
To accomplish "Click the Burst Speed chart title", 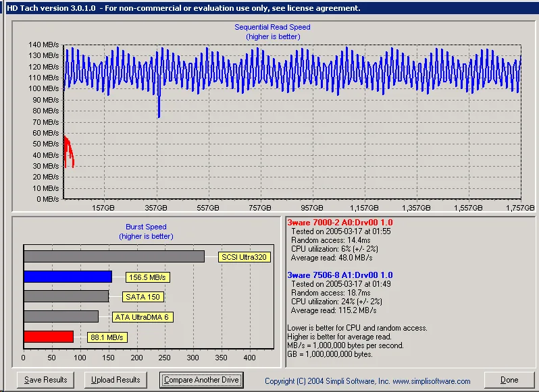I will pos(146,227).
